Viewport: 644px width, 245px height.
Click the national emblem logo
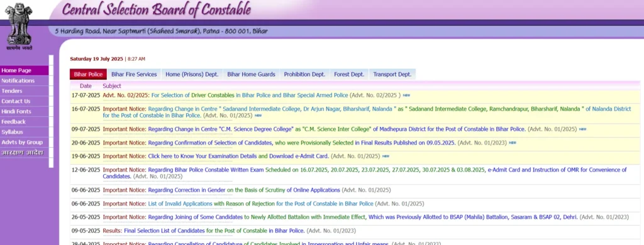tap(19, 26)
